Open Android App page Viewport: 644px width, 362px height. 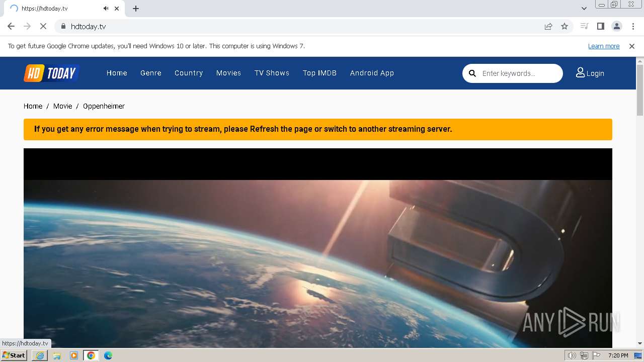coord(372,73)
